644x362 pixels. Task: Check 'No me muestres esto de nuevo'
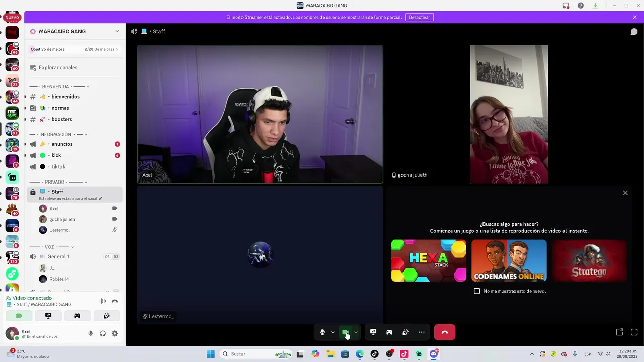[477, 291]
